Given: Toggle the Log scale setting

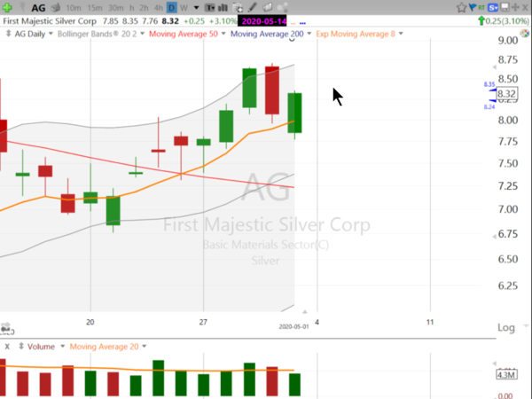Looking at the screenshot, I should coord(505,327).
